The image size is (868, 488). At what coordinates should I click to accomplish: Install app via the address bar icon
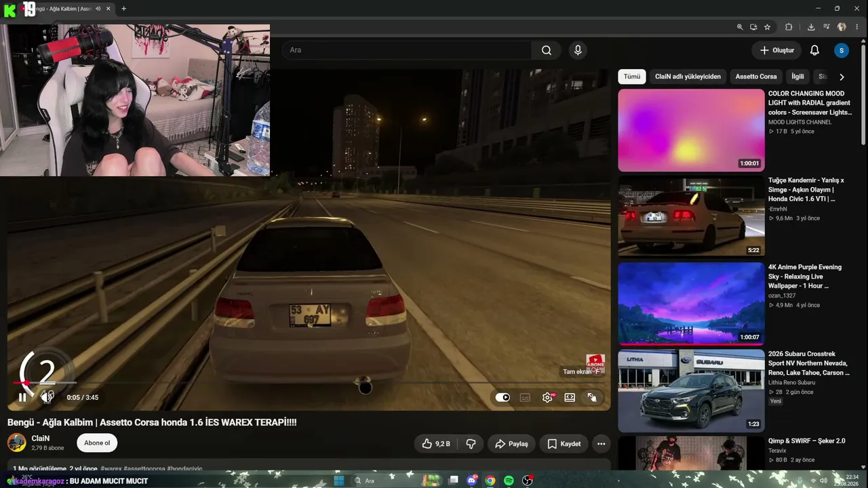pyautogui.click(x=753, y=27)
